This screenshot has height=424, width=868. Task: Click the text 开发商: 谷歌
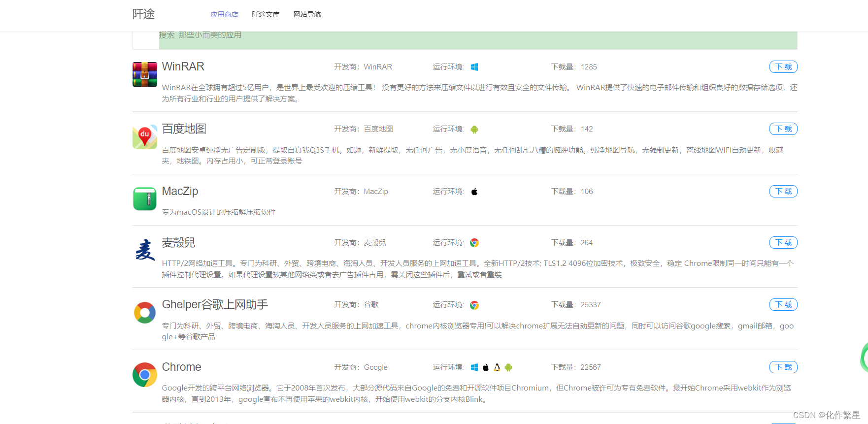tap(356, 305)
